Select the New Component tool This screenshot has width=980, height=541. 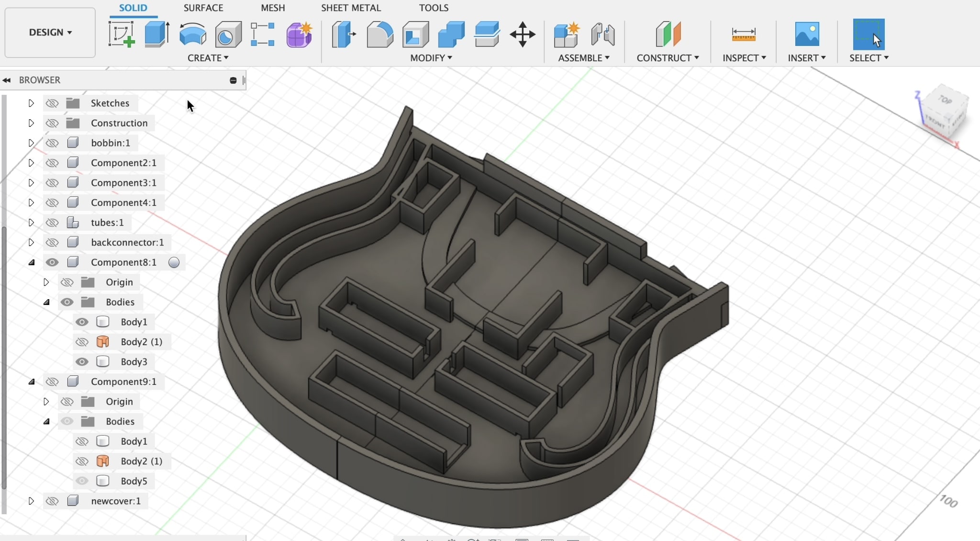[567, 34]
